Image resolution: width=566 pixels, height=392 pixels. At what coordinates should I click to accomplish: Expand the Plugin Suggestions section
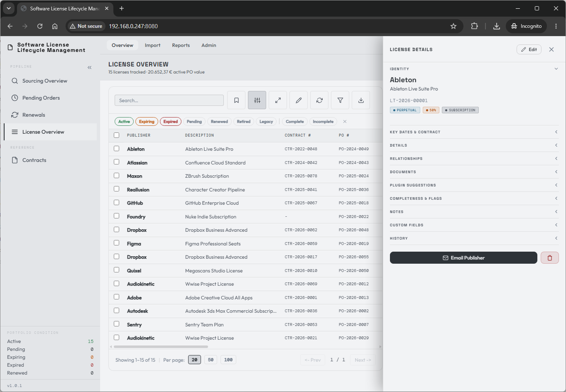[x=474, y=185]
